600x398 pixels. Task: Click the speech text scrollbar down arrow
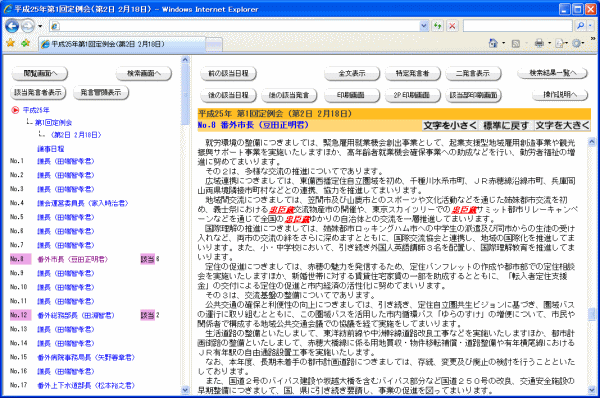[592, 390]
